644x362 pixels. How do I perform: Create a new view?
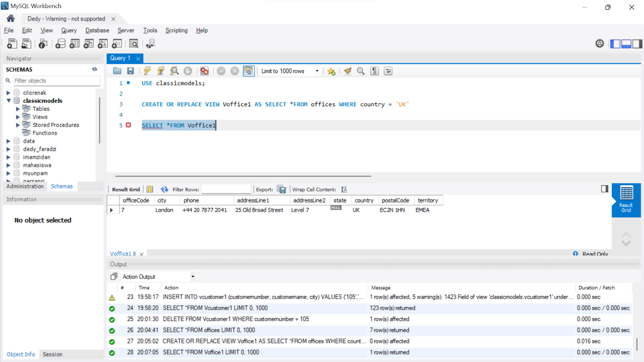89,43
